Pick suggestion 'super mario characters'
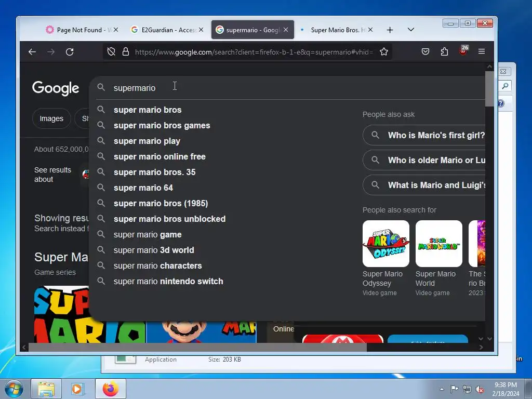Screen dimensions: 532x399 click(158, 266)
